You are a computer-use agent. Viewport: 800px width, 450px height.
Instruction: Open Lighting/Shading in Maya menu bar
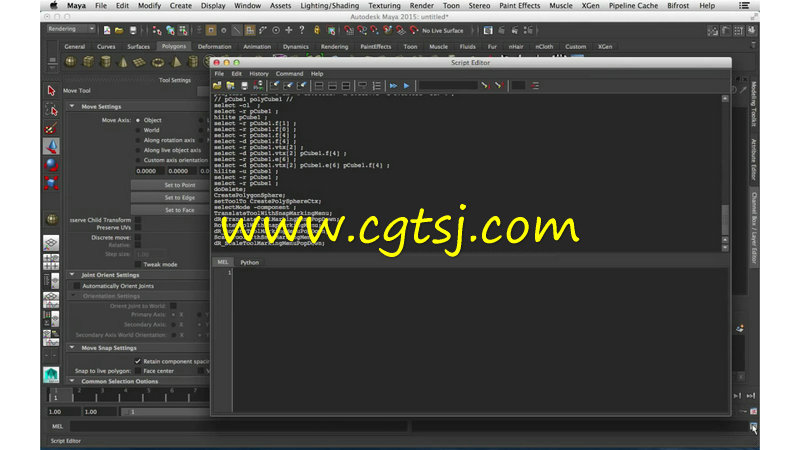click(330, 6)
